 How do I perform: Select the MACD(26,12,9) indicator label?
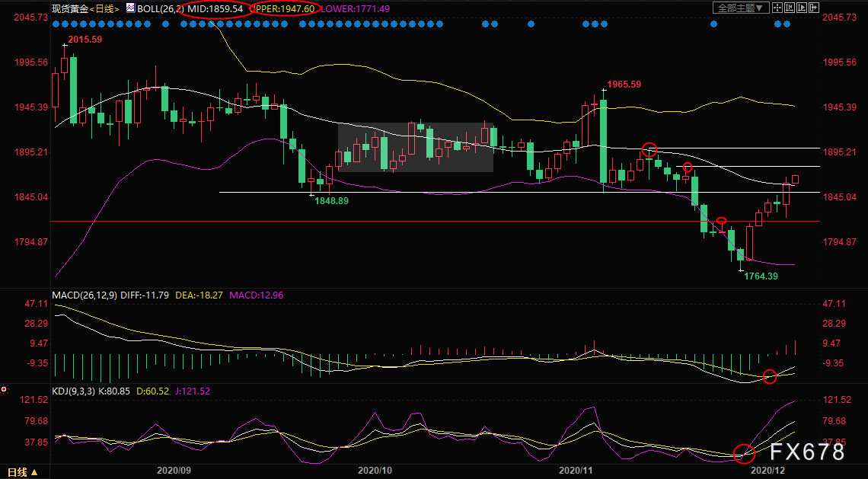[x=85, y=295]
